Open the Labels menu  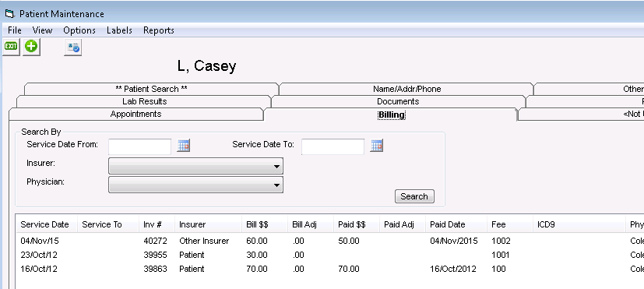[119, 30]
